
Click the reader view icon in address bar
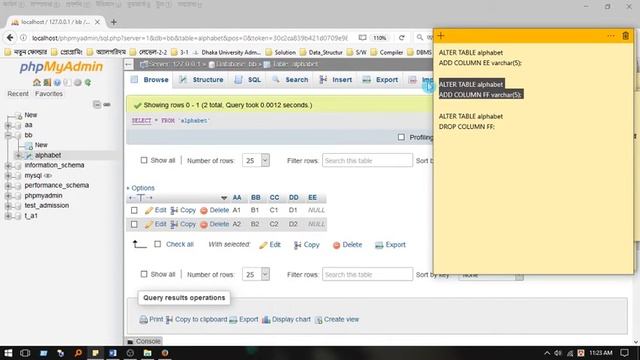362,38
